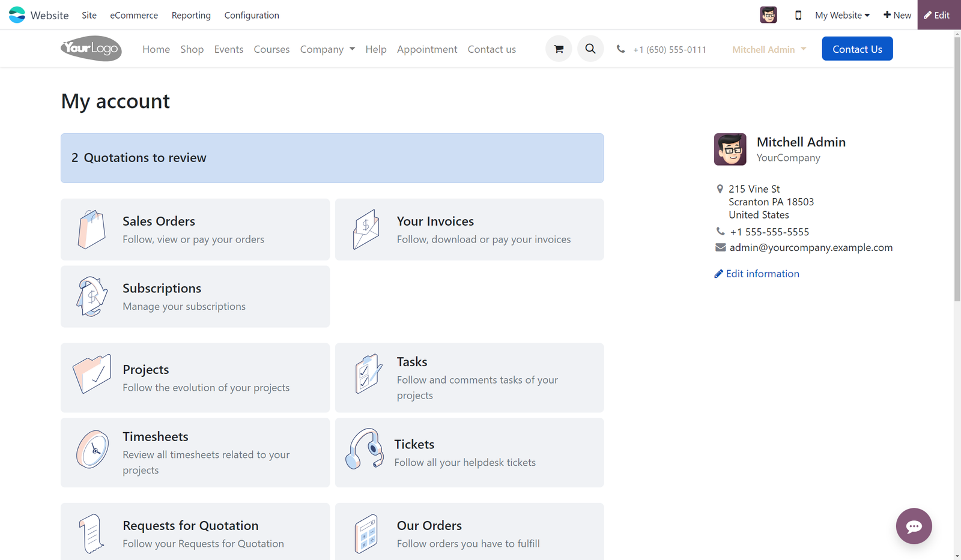961x560 pixels.
Task: Click Mitchell Admin's large profile picture
Action: click(730, 149)
